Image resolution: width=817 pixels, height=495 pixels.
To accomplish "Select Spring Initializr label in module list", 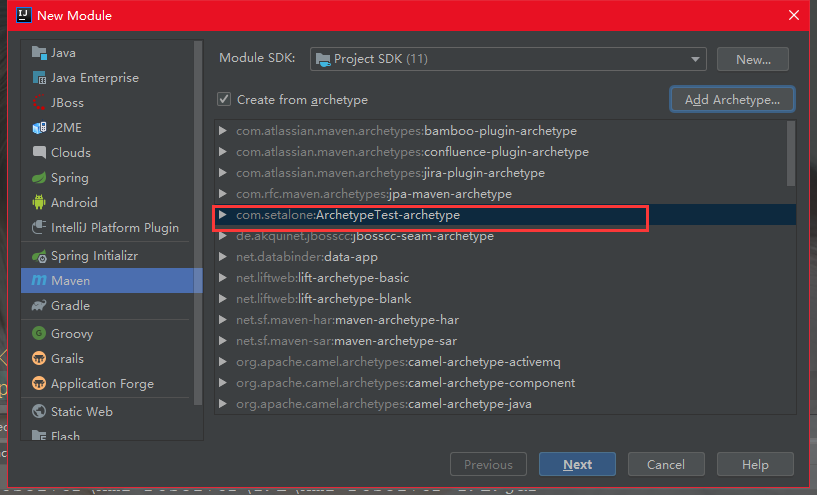I will click(94, 256).
